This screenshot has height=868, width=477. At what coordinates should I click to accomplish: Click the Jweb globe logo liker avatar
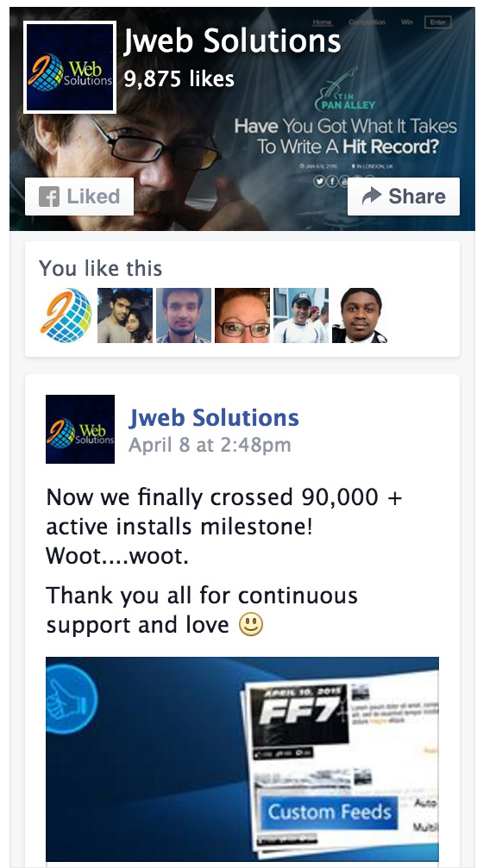[66, 315]
